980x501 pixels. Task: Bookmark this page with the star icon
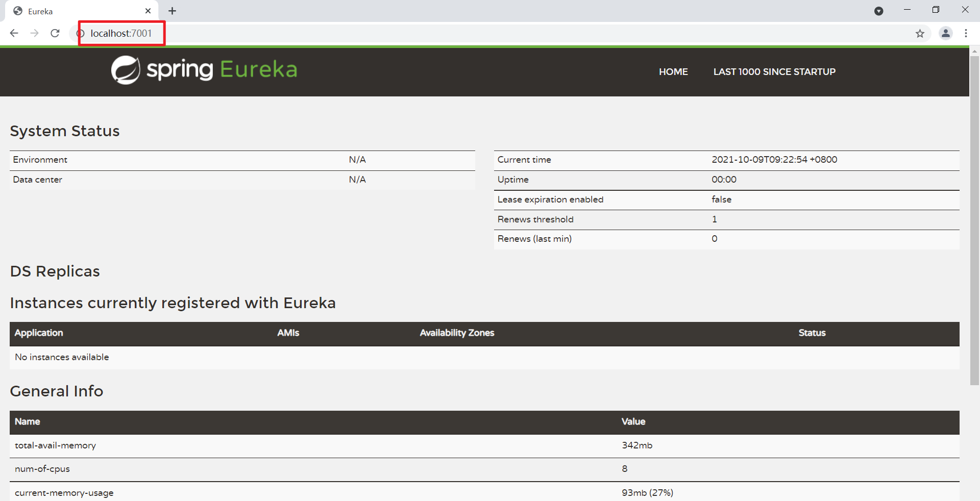pos(920,34)
